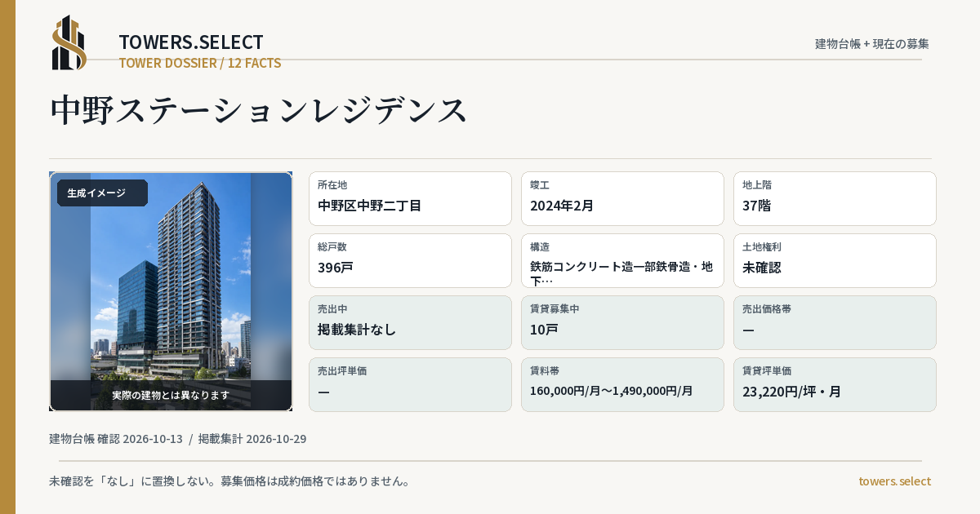
Task: Click the 建物台帳 + 現在の募集 header label
Action: point(872,44)
